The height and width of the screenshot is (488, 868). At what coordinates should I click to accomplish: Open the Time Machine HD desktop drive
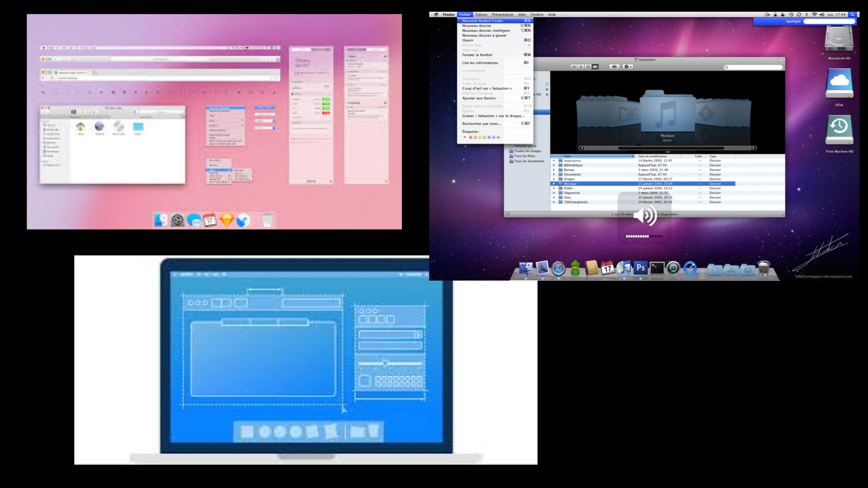click(x=839, y=131)
